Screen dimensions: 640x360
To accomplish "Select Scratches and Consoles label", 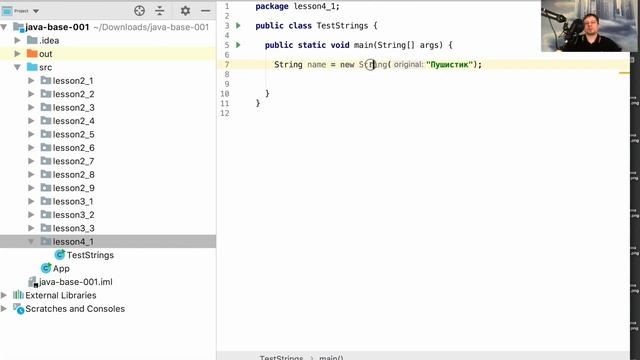I will point(75,309).
